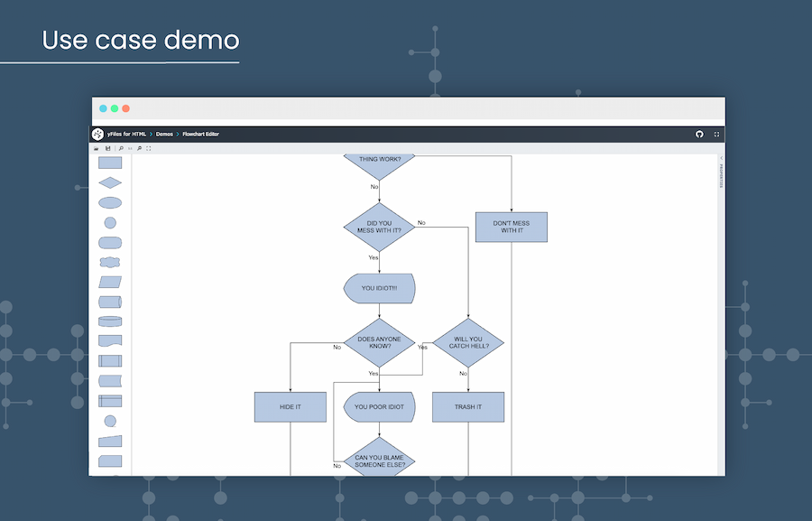Viewport: 812px width, 521px height.
Task: Select the HIDE IT flowchart node
Action: click(291, 407)
